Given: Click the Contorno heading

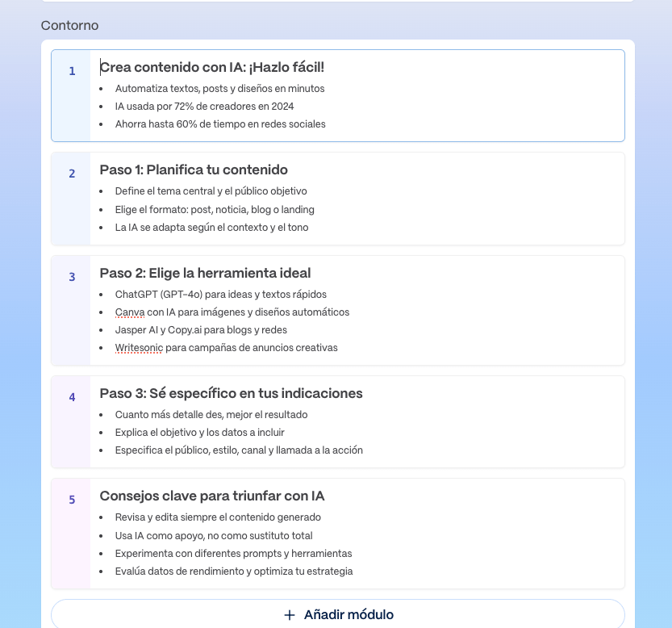Looking at the screenshot, I should [69, 25].
